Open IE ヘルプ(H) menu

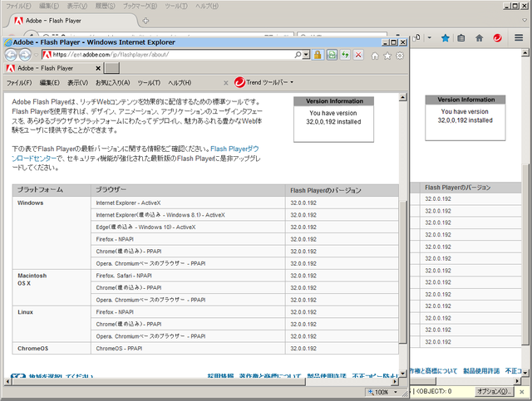(x=180, y=83)
